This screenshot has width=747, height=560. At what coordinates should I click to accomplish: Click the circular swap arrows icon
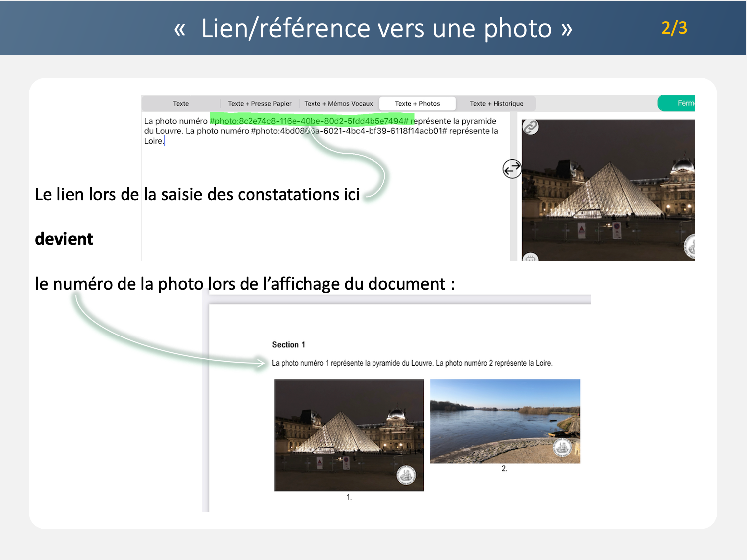click(512, 169)
